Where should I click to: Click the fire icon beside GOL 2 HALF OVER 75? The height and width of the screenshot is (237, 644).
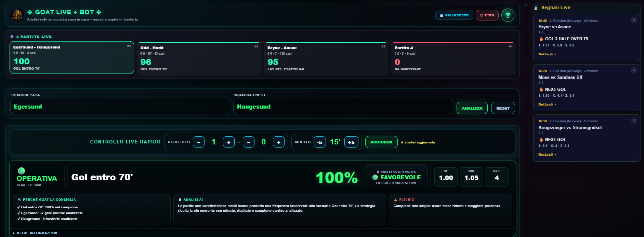(541, 39)
